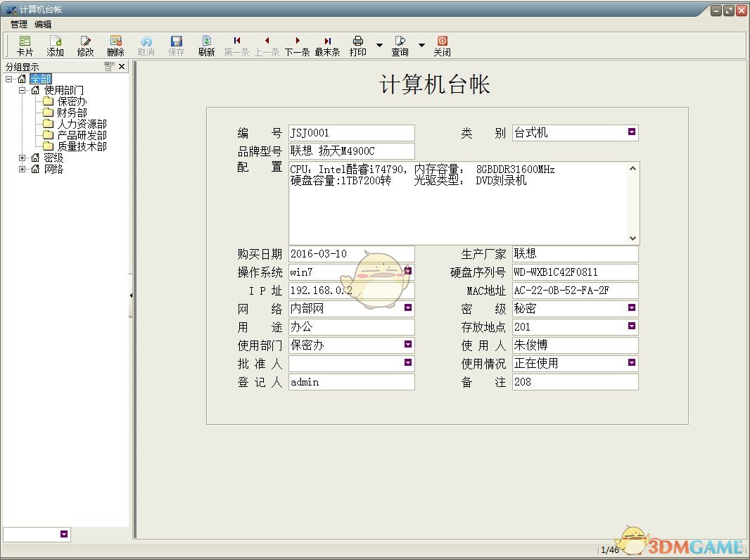Screen dimensions: 750x560
Task: Select the 全部 root tree node
Action: click(41, 79)
